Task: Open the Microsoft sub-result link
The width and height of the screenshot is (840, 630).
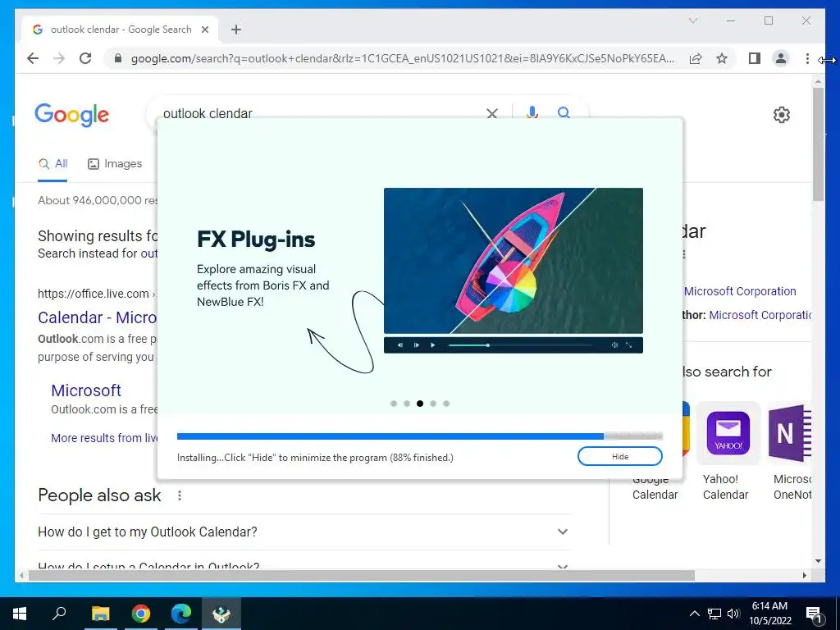Action: click(86, 390)
